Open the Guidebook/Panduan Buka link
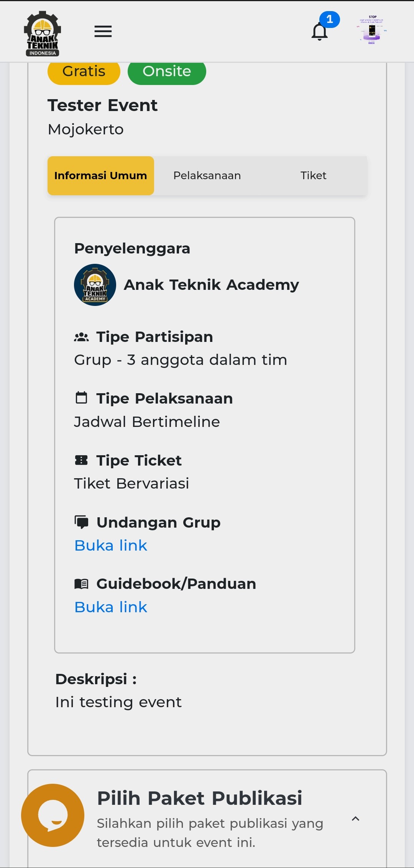The width and height of the screenshot is (414, 868). (111, 607)
